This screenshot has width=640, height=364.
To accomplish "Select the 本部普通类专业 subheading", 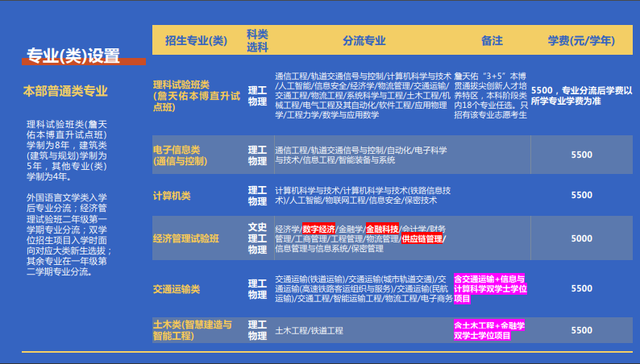I will pos(65,91).
